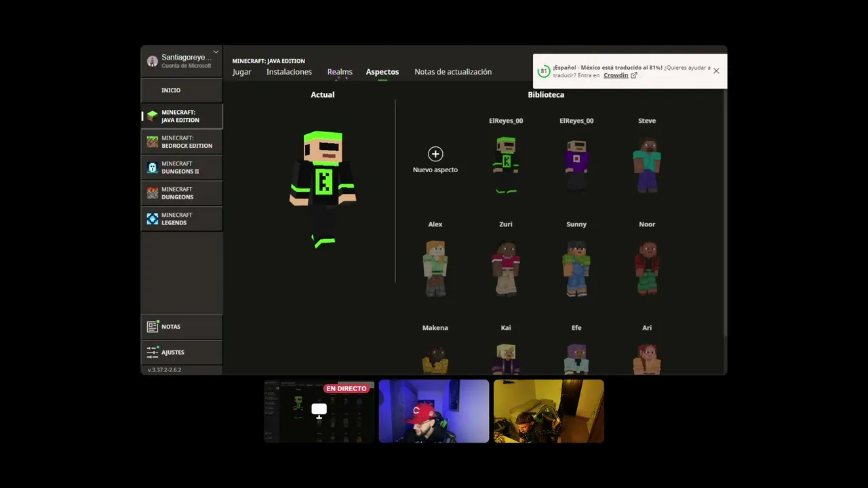Image resolution: width=868 pixels, height=488 pixels.
Task: Open the webcam feed with the red cap
Action: tap(434, 411)
